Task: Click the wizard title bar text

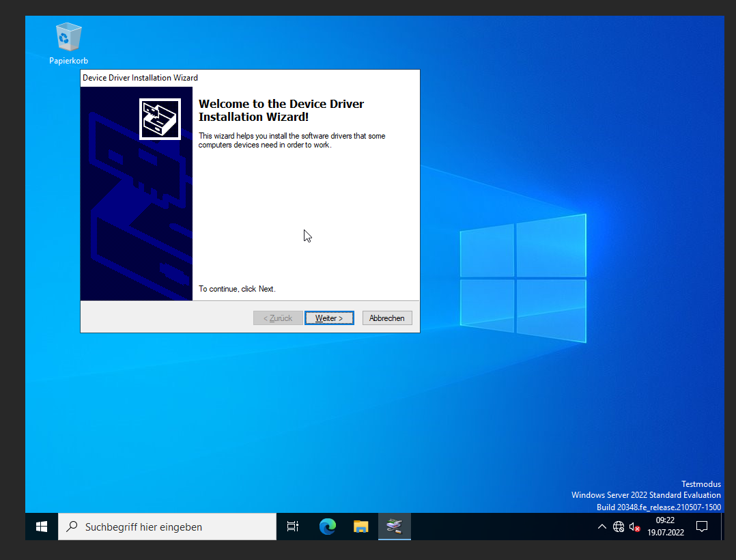Action: click(x=140, y=78)
